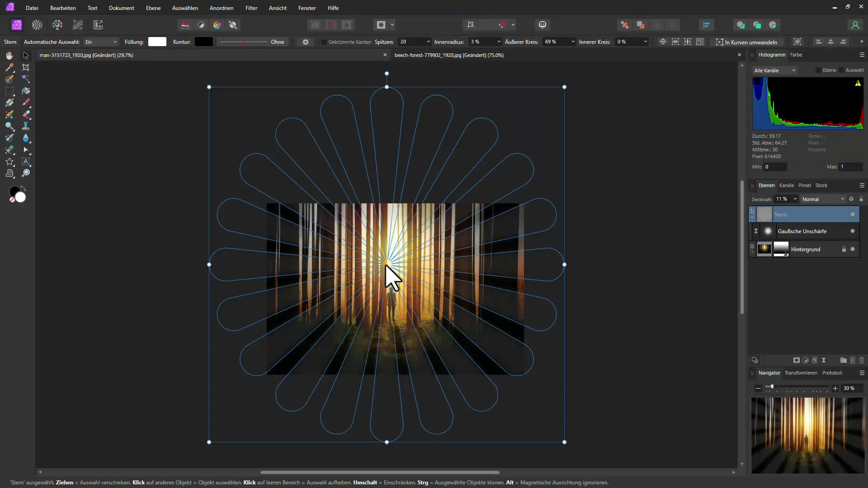Open Innerer Kreis percentage dropdown

(645, 42)
